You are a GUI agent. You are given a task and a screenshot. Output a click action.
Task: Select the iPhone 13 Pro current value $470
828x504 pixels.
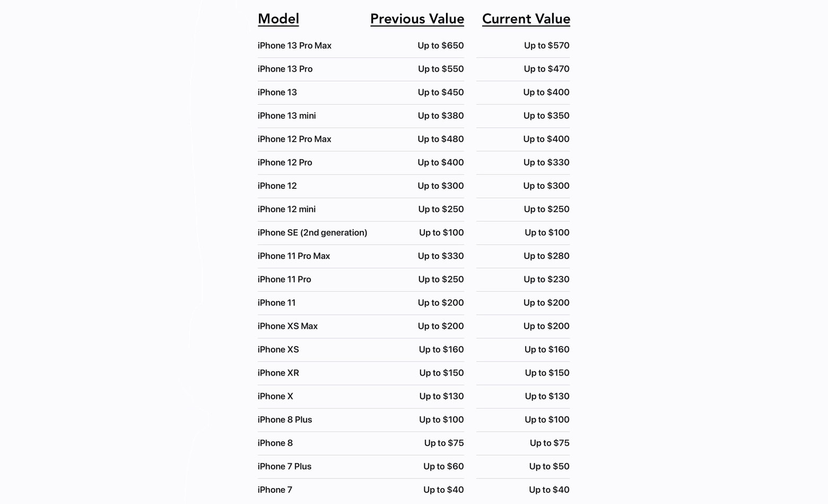coord(546,69)
